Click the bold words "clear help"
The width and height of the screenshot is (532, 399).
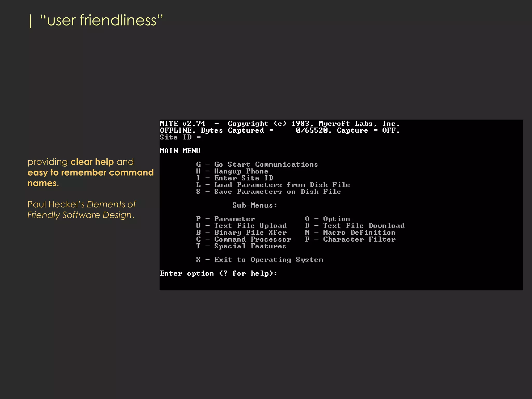coord(92,162)
